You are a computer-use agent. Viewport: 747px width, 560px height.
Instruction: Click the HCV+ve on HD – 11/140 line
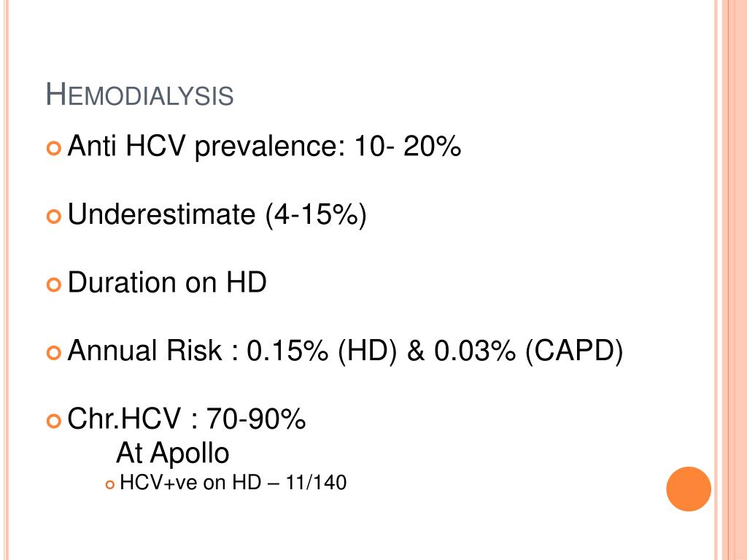(x=233, y=483)
